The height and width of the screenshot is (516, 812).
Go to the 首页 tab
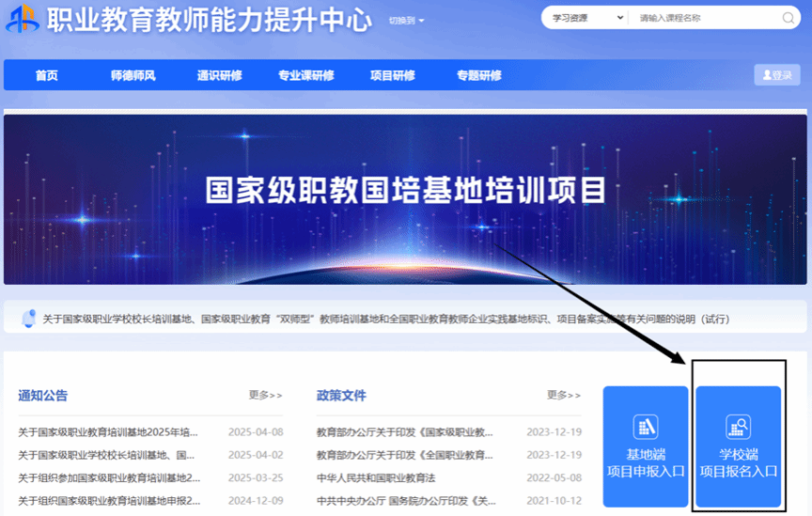(x=46, y=76)
